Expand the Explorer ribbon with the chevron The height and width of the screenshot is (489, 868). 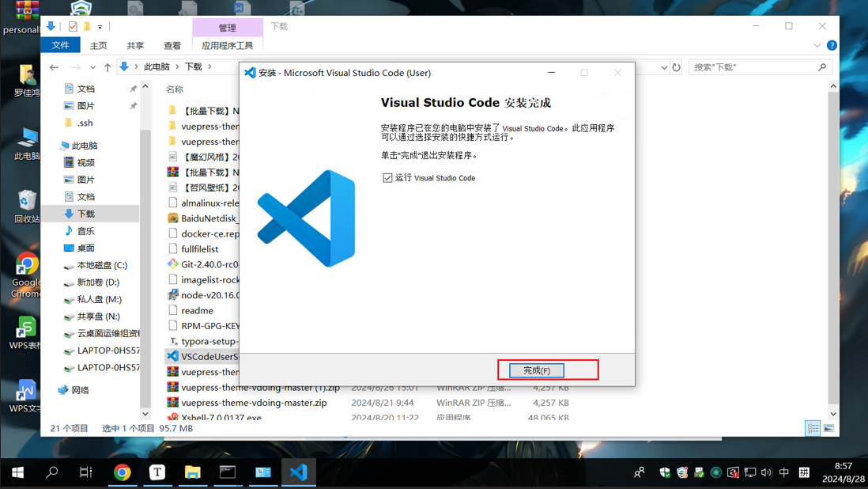817,45
